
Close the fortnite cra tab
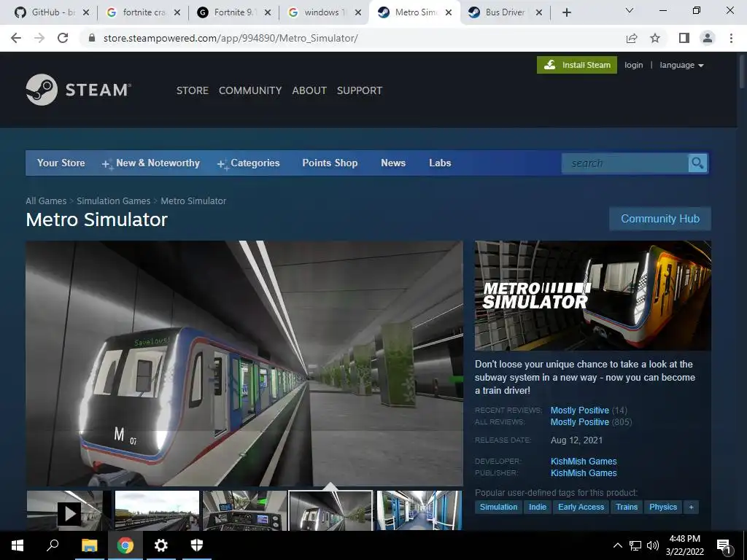177,12
